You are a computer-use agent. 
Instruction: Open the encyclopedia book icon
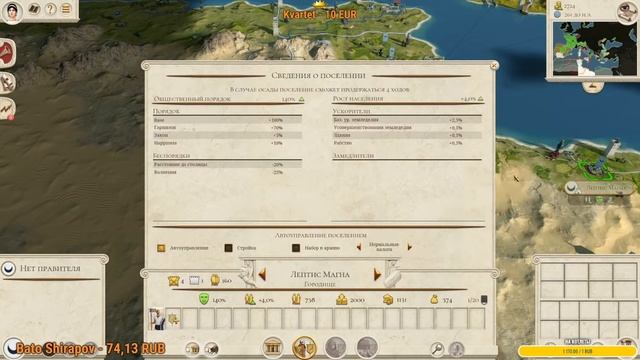pyautogui.click(x=34, y=9)
